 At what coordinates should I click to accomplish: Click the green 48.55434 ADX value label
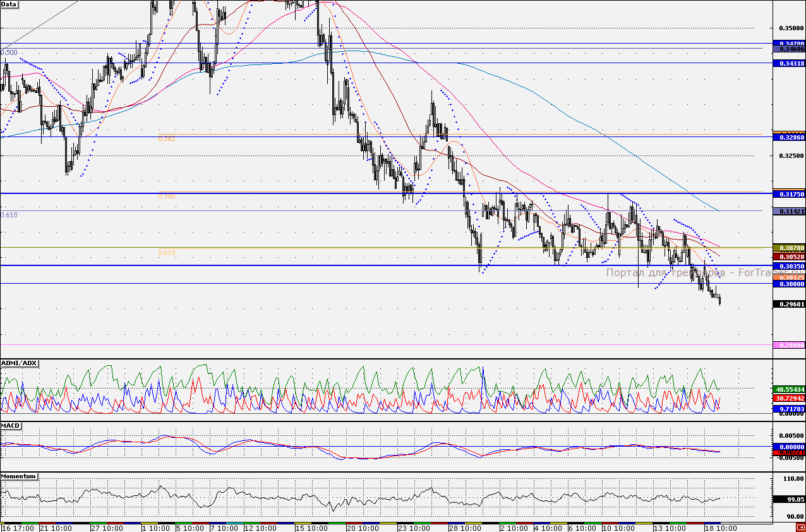[x=788, y=390]
